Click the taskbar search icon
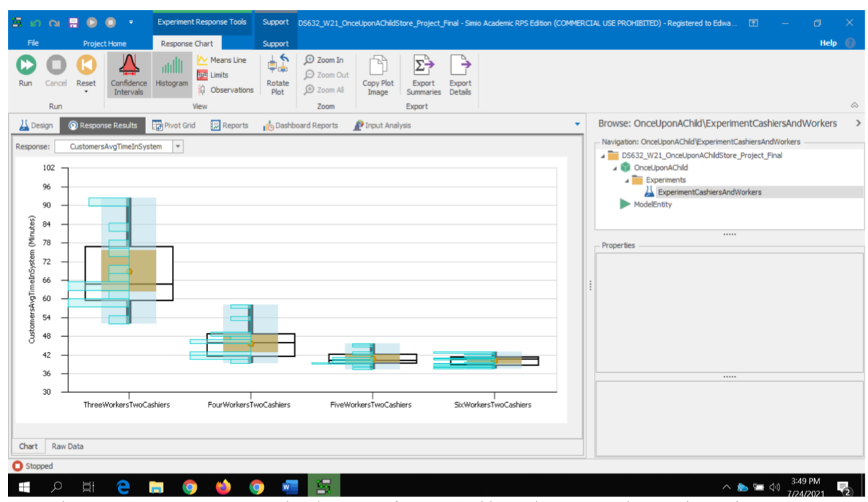This screenshot has height=502, width=868. (57, 487)
